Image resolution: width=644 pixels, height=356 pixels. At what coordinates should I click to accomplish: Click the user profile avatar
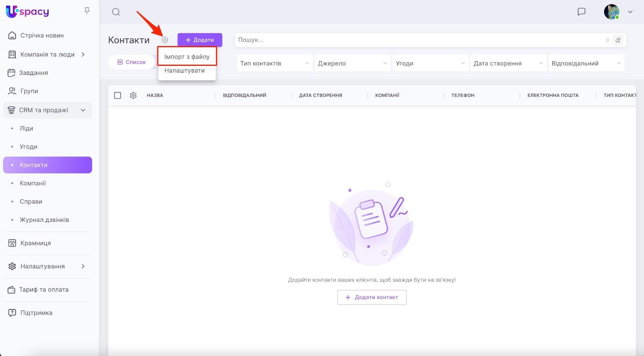(x=611, y=12)
